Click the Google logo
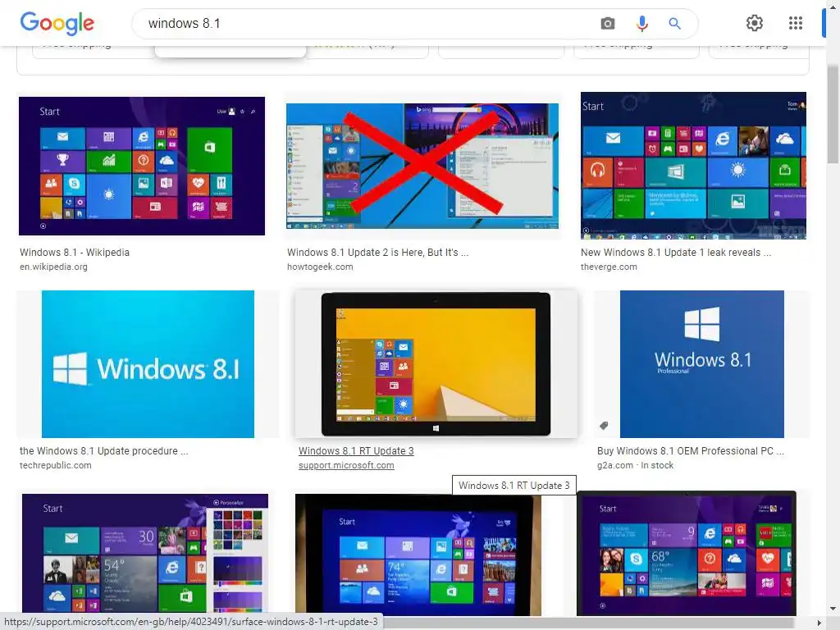 [x=57, y=23]
